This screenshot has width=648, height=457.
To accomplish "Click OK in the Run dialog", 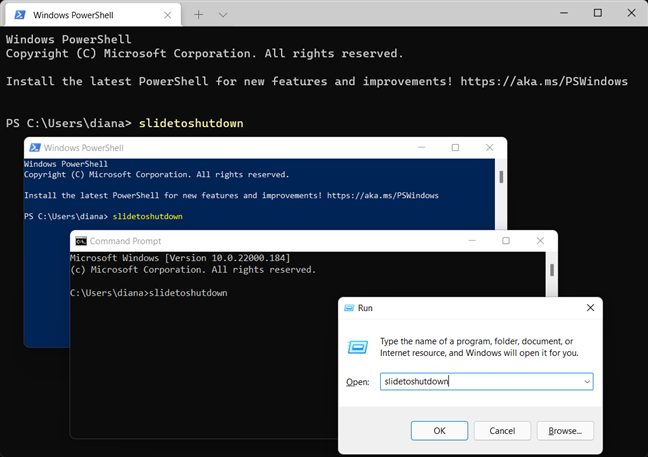I will coord(439,431).
